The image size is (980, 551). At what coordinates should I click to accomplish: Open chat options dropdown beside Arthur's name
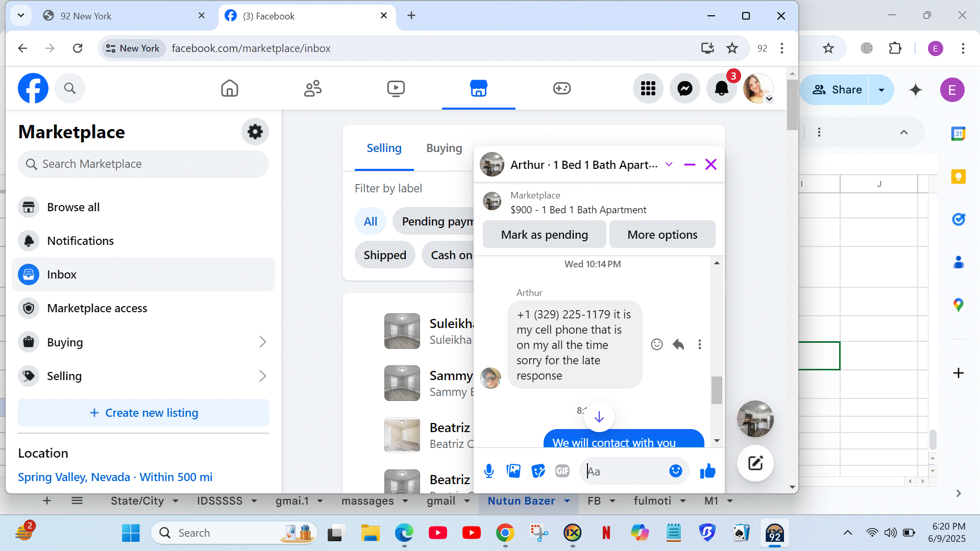(x=669, y=164)
